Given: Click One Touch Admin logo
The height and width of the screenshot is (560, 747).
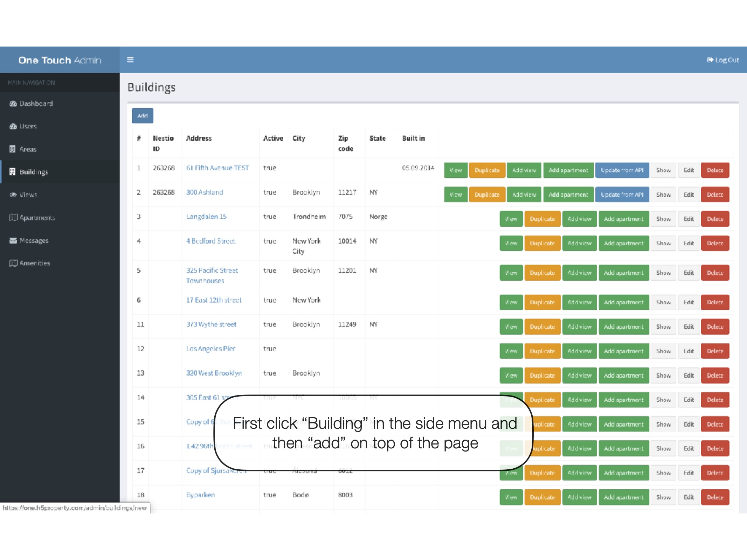Looking at the screenshot, I should click(60, 60).
